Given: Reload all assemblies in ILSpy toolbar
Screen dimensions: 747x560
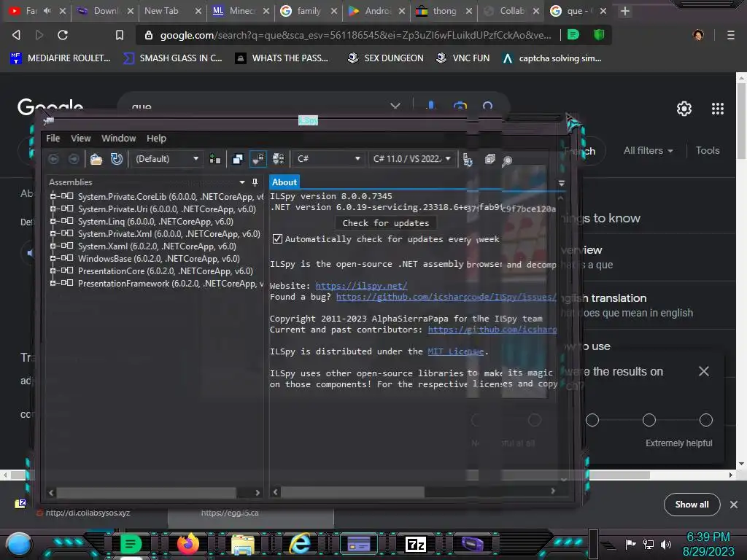Looking at the screenshot, I should pos(117,159).
